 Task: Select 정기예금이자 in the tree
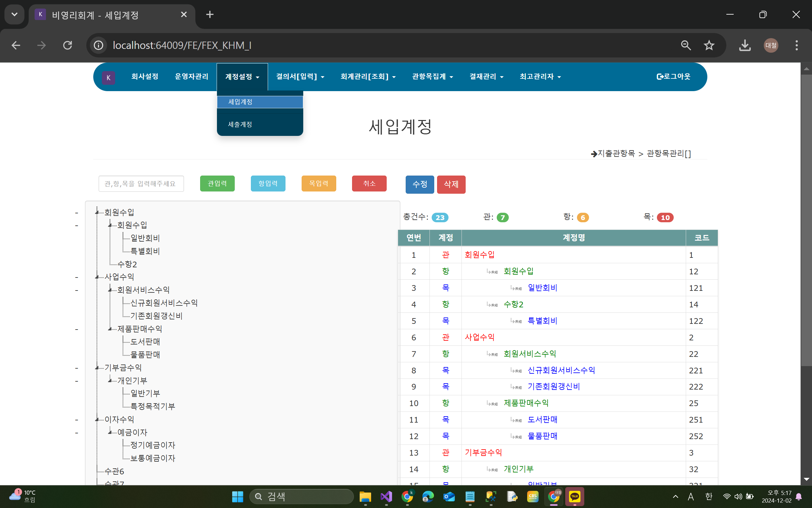tap(153, 445)
